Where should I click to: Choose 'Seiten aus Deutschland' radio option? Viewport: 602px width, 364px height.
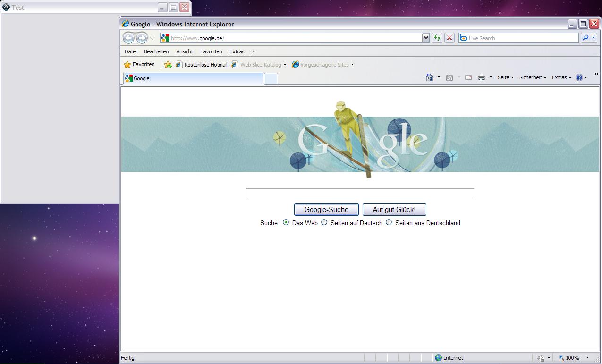[389, 222]
